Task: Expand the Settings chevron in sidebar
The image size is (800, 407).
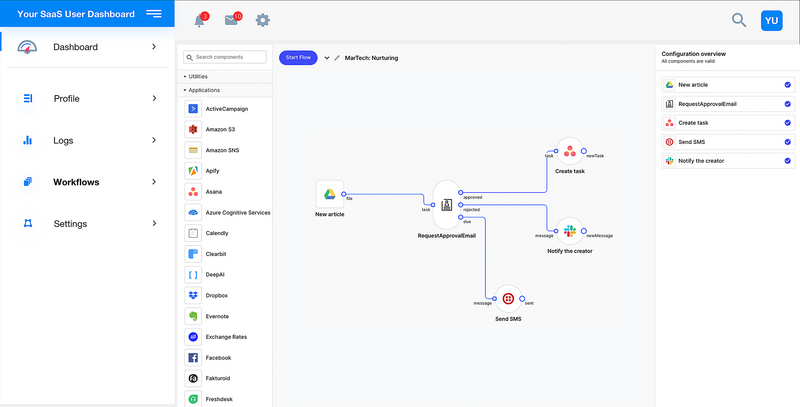Action: coord(154,223)
